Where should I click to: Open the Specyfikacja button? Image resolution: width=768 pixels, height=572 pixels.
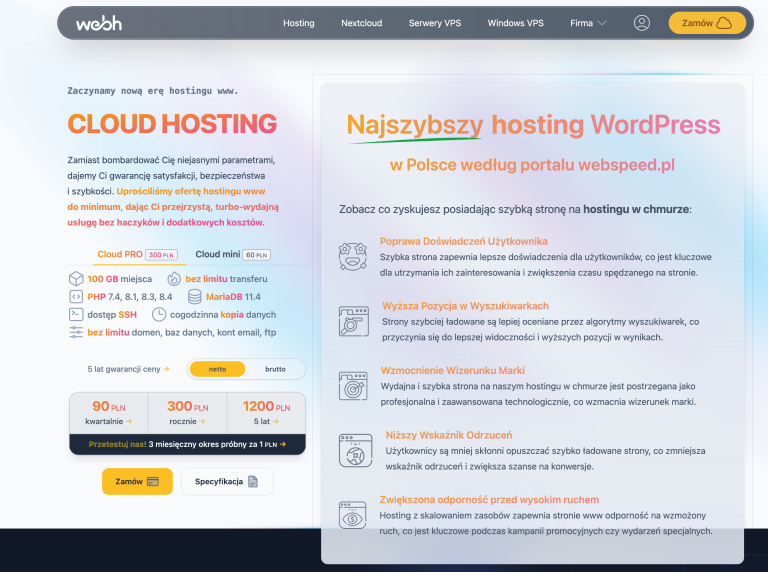(x=226, y=481)
